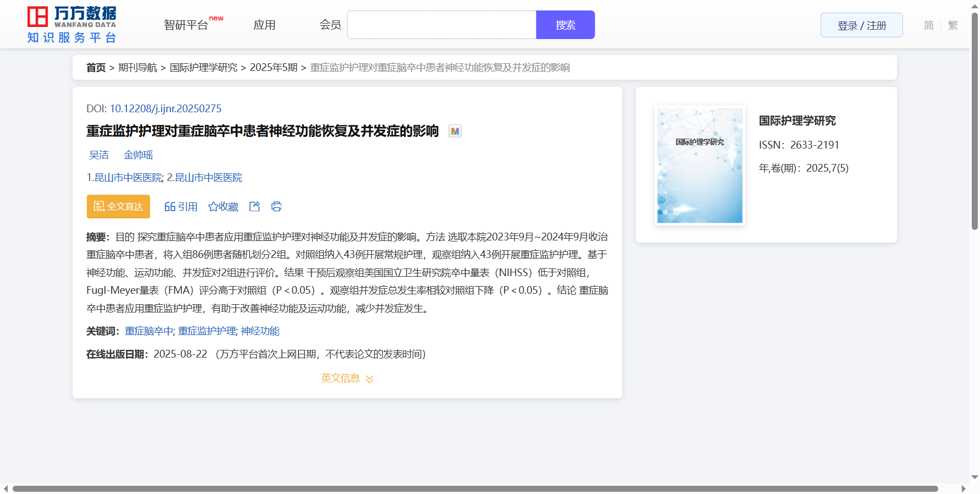Viewport: 980px width, 494px height.
Task: Click the share icon beside 收藏
Action: pyautogui.click(x=254, y=206)
